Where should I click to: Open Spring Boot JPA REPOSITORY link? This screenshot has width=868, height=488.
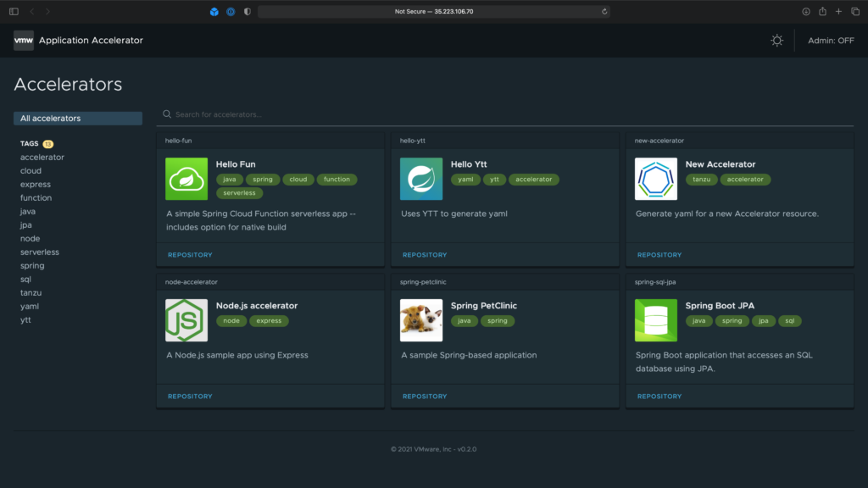(x=659, y=396)
